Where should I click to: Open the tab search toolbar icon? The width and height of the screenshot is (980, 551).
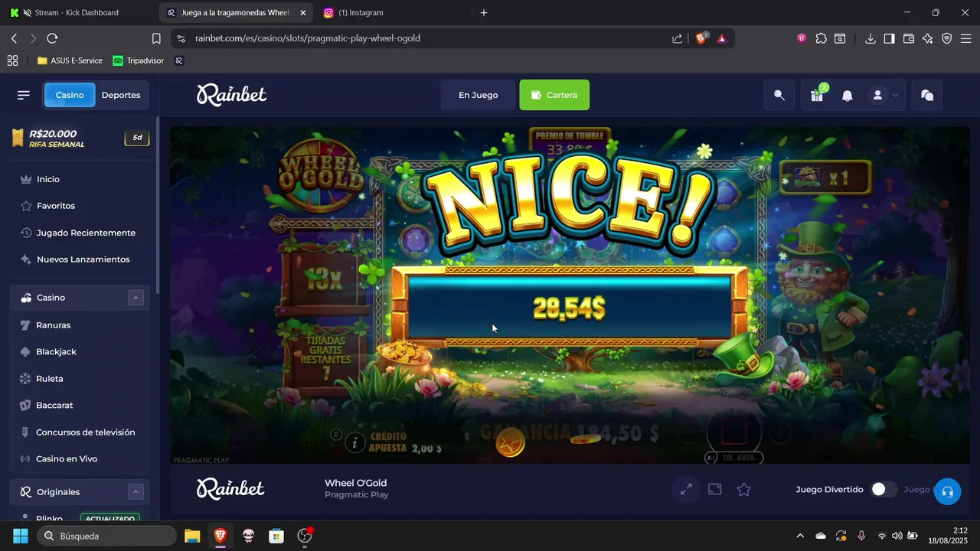840,38
